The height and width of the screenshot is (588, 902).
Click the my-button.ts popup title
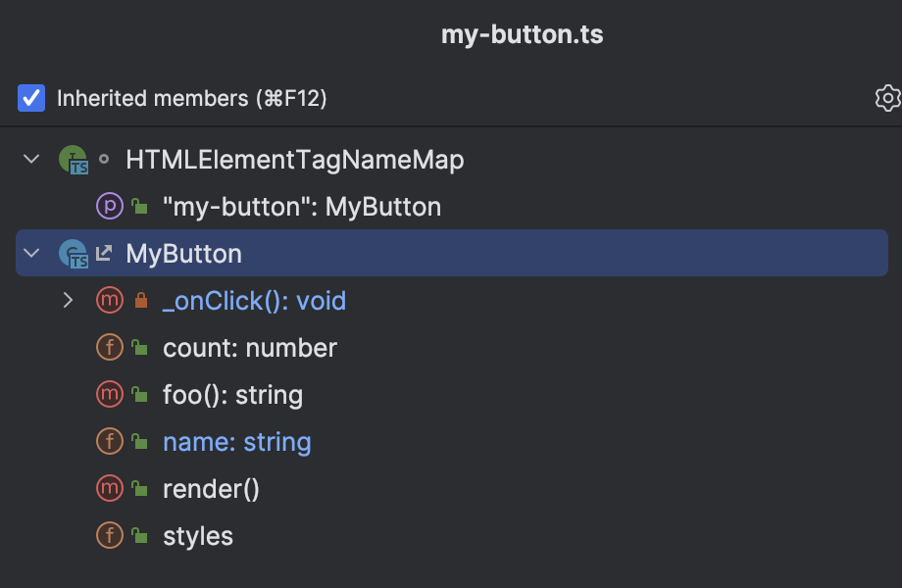(522, 36)
